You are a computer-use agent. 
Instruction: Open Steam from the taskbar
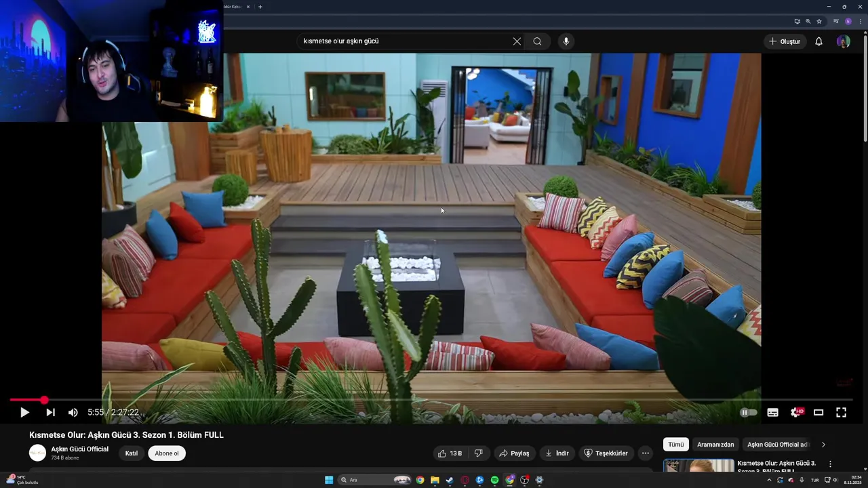click(x=449, y=480)
